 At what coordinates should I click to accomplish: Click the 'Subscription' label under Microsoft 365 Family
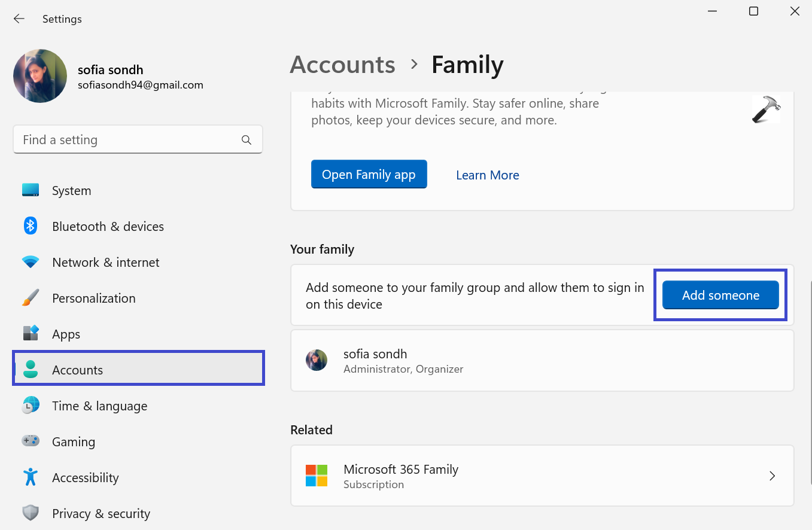coord(373,485)
